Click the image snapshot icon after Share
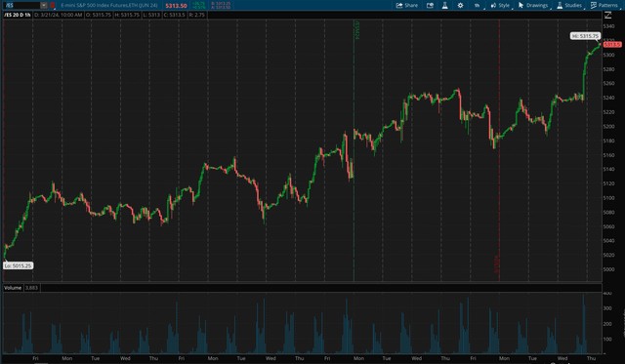This screenshot has height=364, width=625. (430, 5)
